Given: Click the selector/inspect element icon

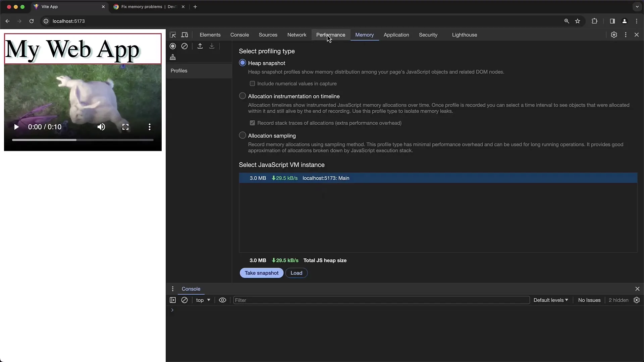Looking at the screenshot, I should [172, 35].
